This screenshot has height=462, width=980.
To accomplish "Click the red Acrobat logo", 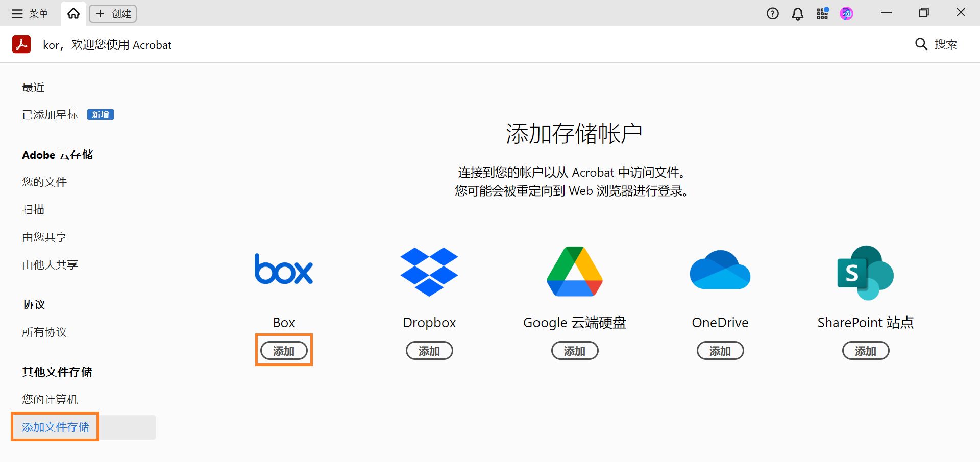I will [21, 44].
